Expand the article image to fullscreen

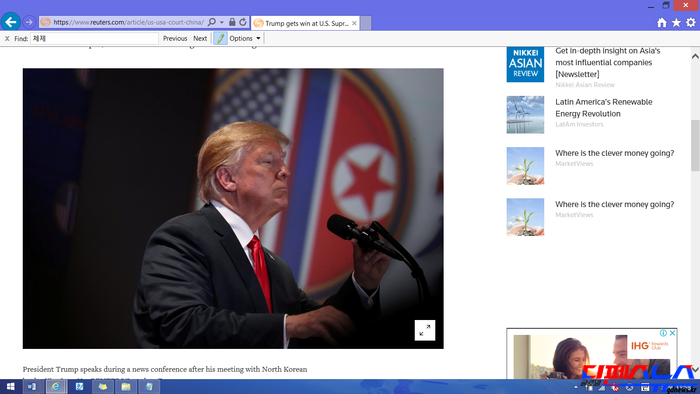pyautogui.click(x=425, y=330)
